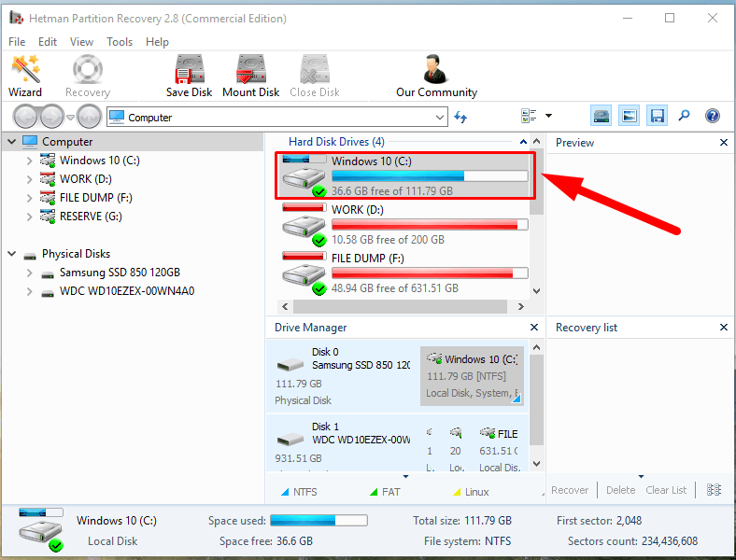736x560 pixels.
Task: Open the View menu
Action: 81,42
